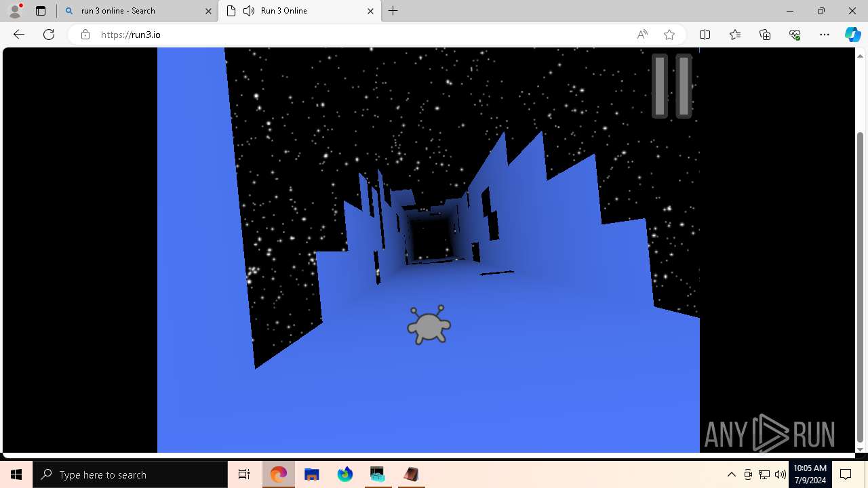Activate Read aloud in address bar
Image resolution: width=868 pixels, height=488 pixels.
(x=642, y=35)
